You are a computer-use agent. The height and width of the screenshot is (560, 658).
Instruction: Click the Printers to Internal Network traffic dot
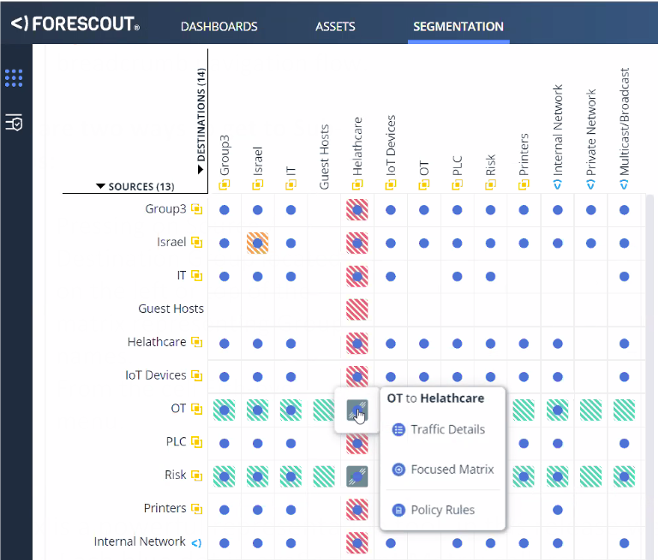(x=557, y=510)
